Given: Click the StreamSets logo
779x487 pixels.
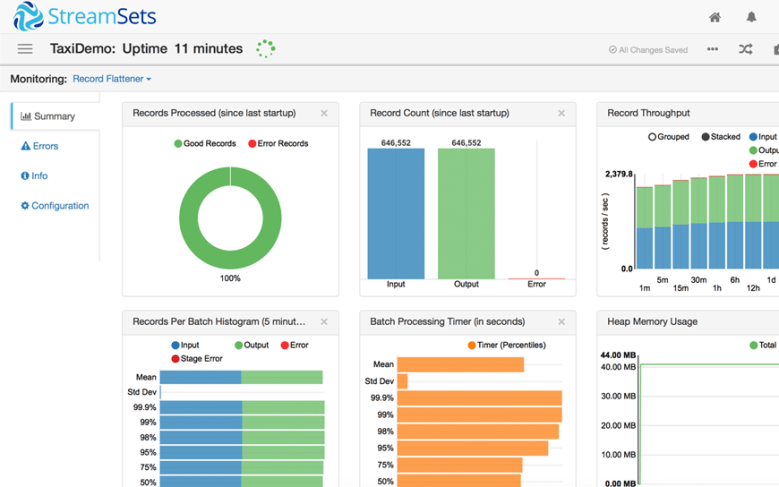Looking at the screenshot, I should pyautogui.click(x=85, y=17).
